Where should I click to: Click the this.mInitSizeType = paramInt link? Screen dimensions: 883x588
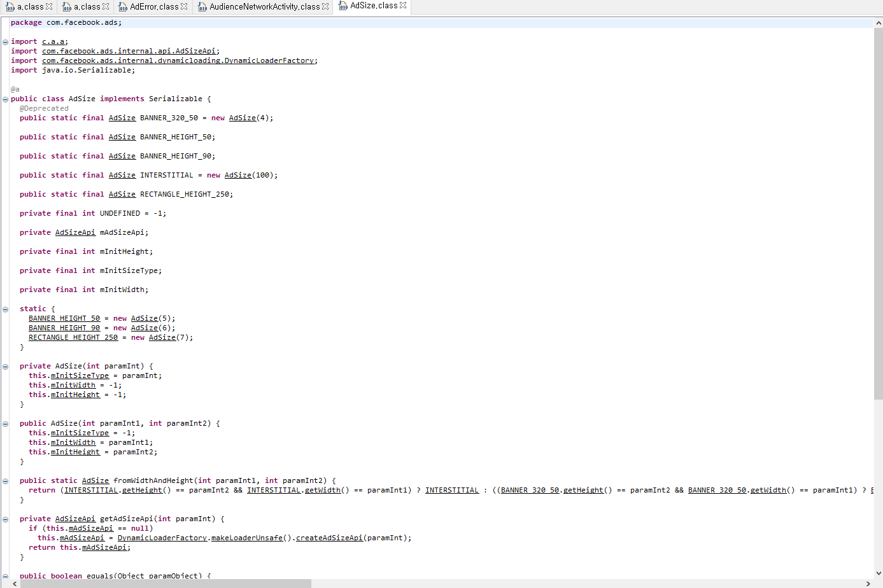(80, 376)
